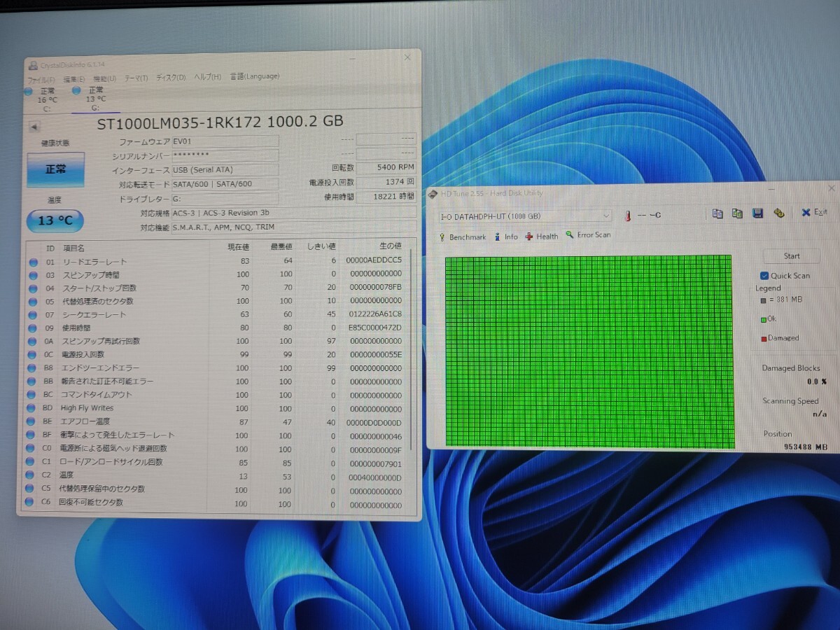This screenshot has width=840, height=630.
Task: Click status circle for C2 温度 row
Action: 30,475
